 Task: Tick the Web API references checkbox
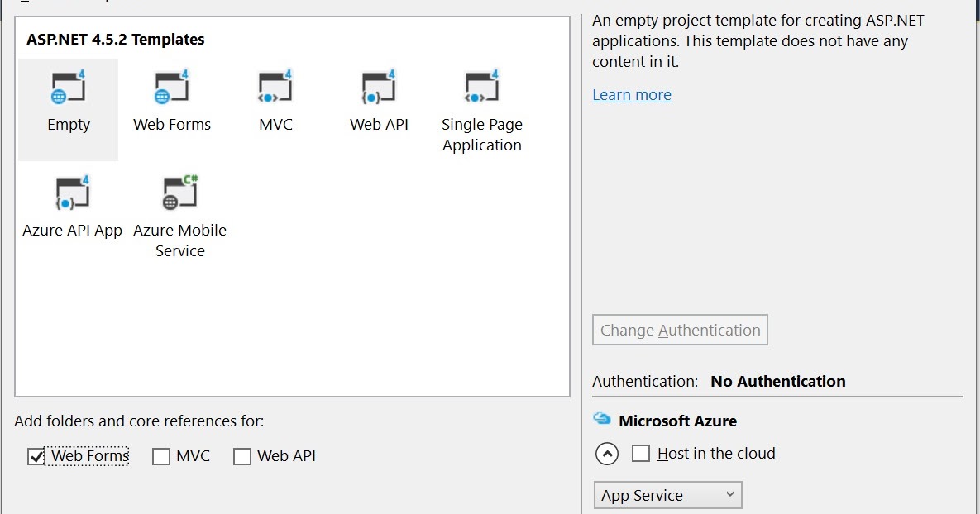[242, 456]
